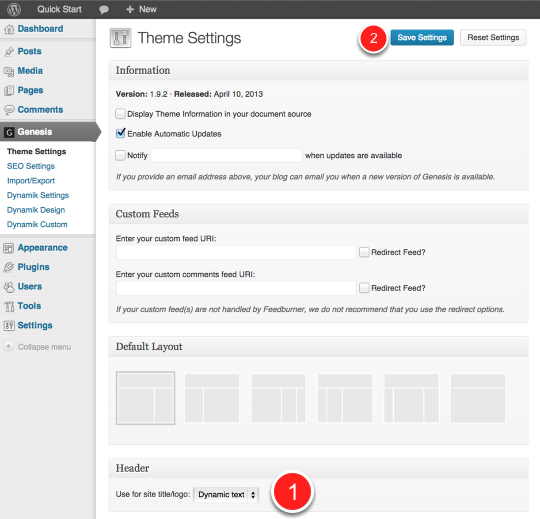
Task: Open the Pages menu
Action: [x=31, y=90]
